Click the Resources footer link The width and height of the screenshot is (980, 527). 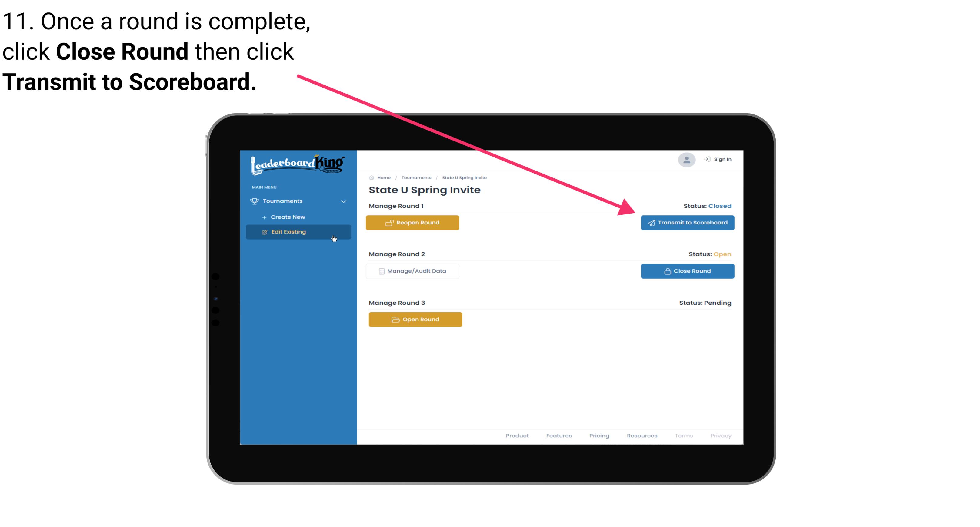641,436
